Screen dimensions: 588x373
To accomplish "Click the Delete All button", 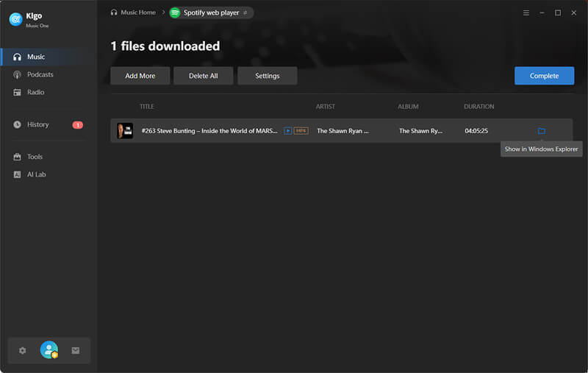I will 204,76.
